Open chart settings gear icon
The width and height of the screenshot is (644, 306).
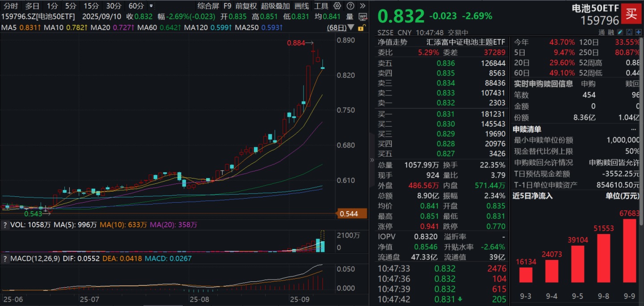[337, 6]
